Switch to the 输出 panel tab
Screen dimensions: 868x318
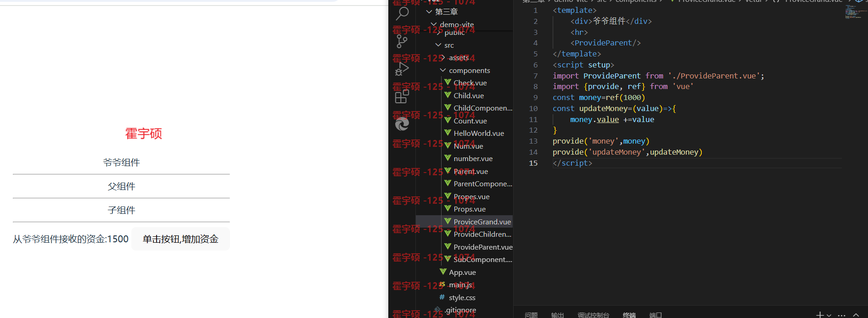(x=557, y=315)
